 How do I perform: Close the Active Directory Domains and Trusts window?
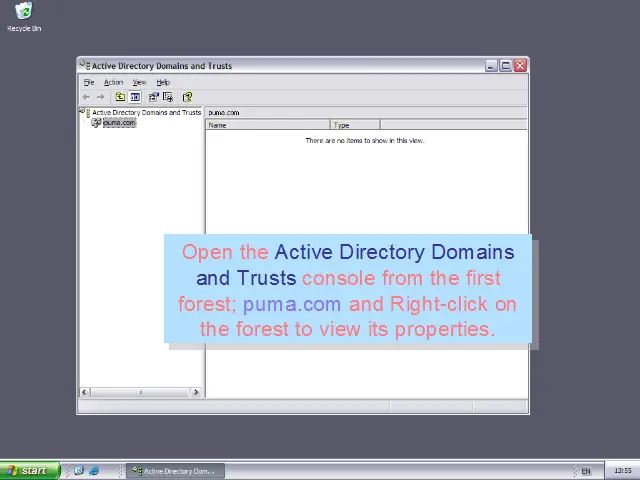coord(520,65)
